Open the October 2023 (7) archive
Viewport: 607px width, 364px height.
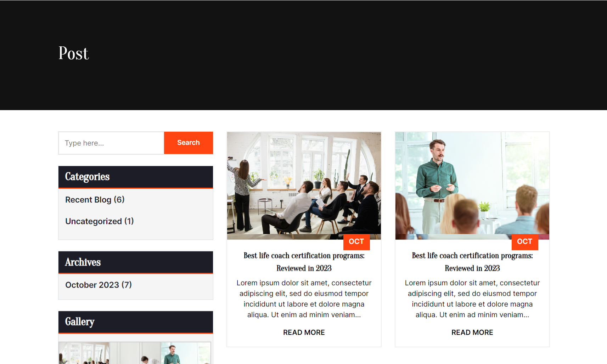coord(99,285)
